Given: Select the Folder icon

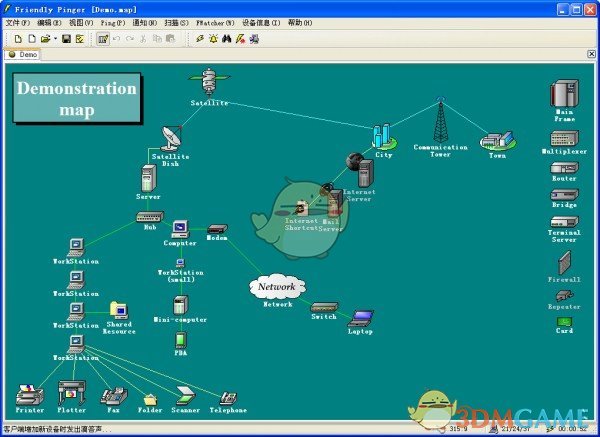Looking at the screenshot, I should click(x=150, y=400).
